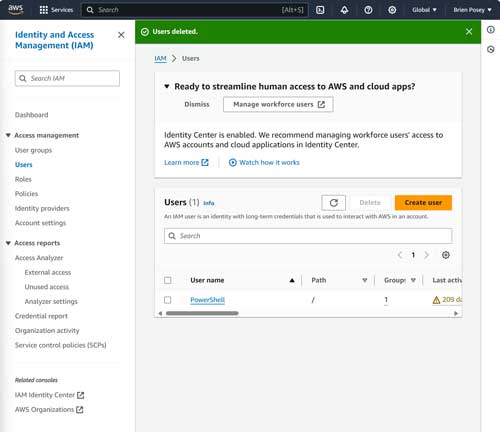Click the success checkmark icon in banner

(145, 32)
